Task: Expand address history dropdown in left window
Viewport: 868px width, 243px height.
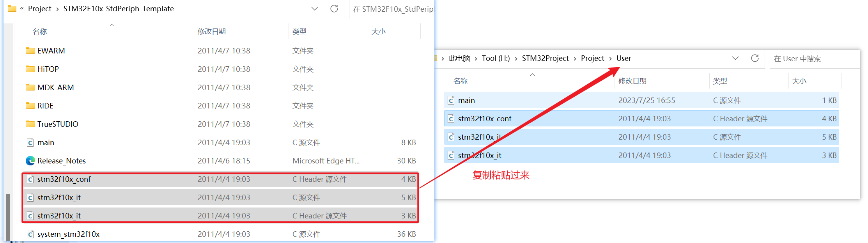Action: tap(315, 9)
